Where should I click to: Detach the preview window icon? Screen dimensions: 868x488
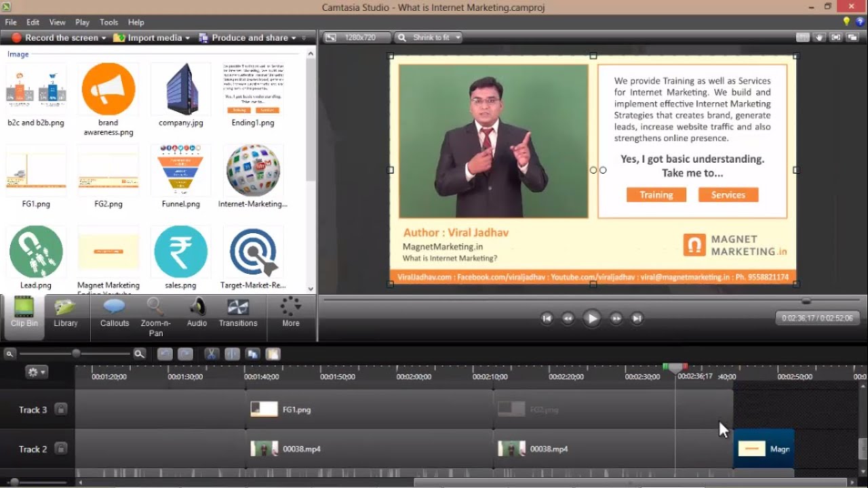(x=852, y=37)
